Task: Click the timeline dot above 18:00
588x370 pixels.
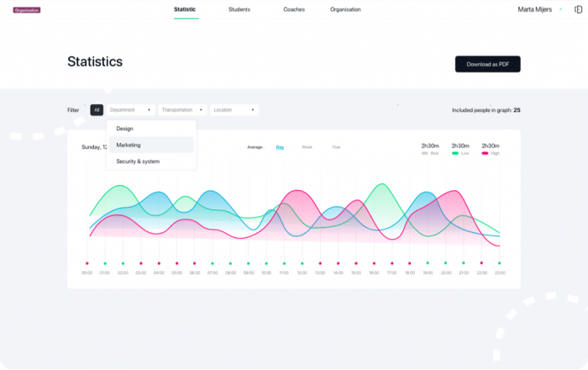Action: coord(410,263)
